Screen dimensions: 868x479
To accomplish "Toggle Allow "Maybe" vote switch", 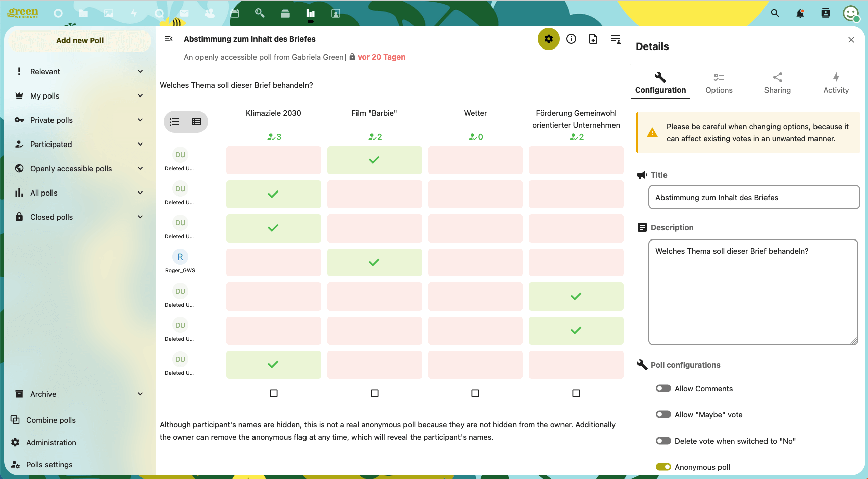I will [663, 414].
